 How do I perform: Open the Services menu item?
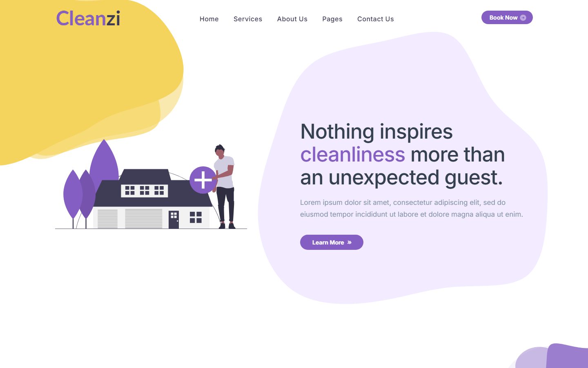pyautogui.click(x=248, y=19)
